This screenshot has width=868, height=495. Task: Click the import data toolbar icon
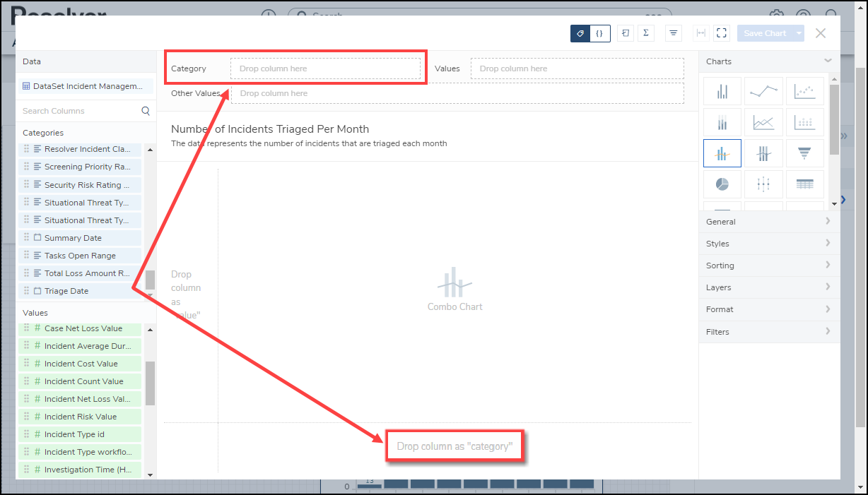626,33
